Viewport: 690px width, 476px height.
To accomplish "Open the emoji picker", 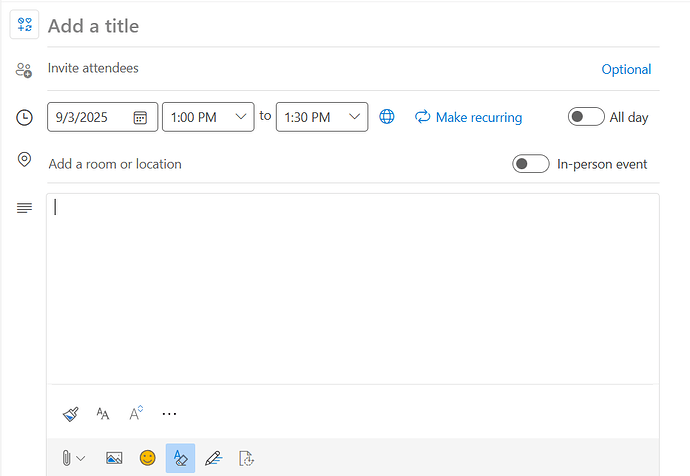I will (x=147, y=458).
